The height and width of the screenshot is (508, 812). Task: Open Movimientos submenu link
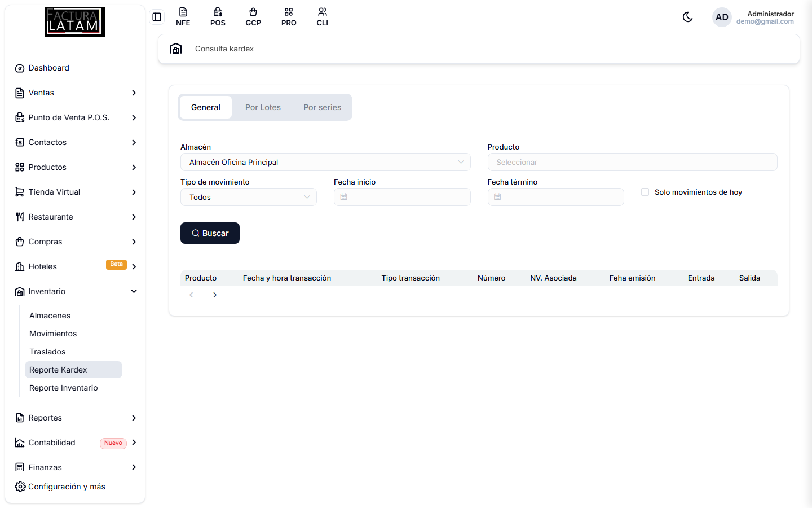(73, 334)
